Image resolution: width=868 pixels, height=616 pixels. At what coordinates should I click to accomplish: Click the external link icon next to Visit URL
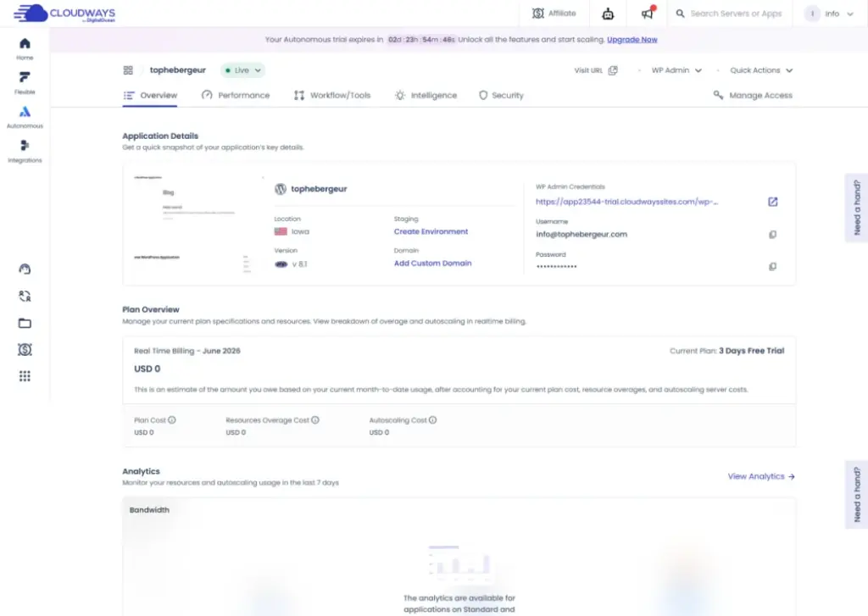tap(613, 70)
